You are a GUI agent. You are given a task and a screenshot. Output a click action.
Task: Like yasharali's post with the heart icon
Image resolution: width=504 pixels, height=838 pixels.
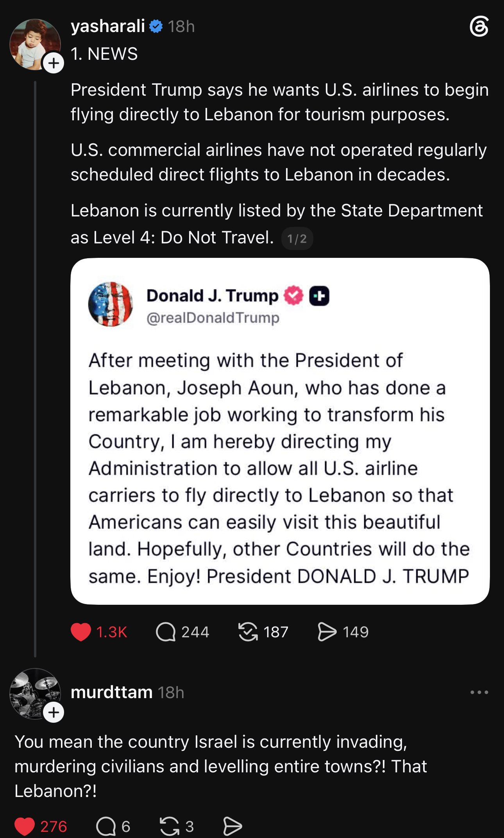tap(81, 632)
